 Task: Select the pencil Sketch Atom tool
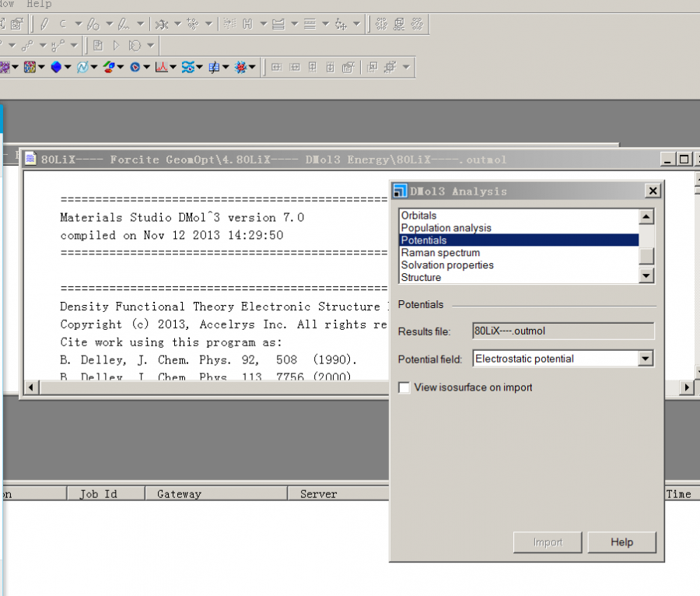tap(44, 23)
